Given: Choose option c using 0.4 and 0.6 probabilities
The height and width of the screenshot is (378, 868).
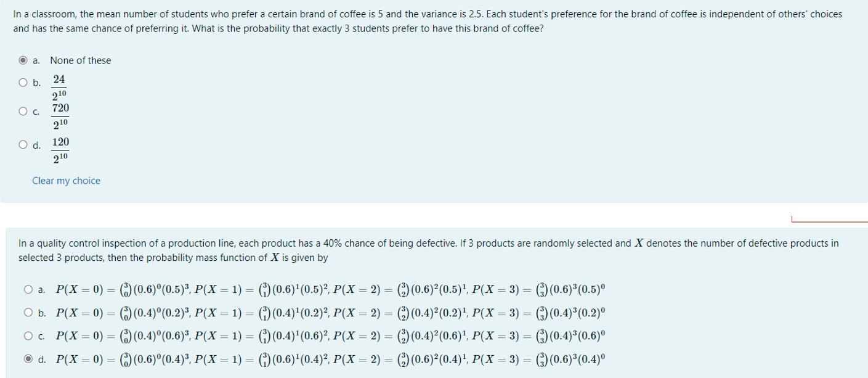Looking at the screenshot, I should pos(27,335).
